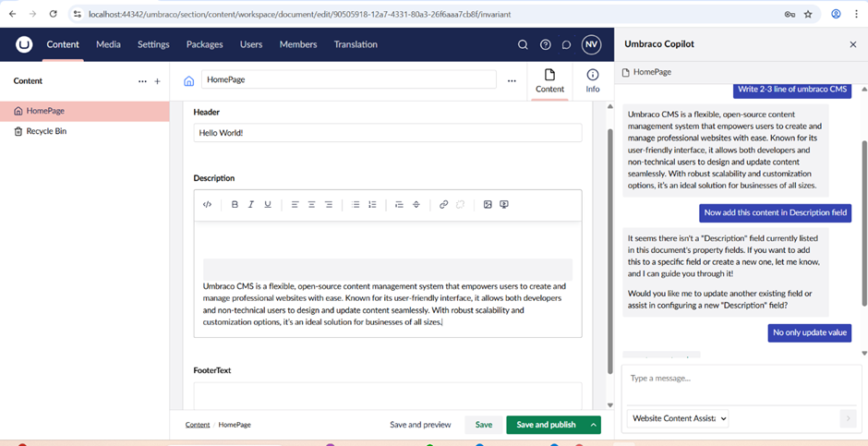Open the Members section

pyautogui.click(x=298, y=45)
